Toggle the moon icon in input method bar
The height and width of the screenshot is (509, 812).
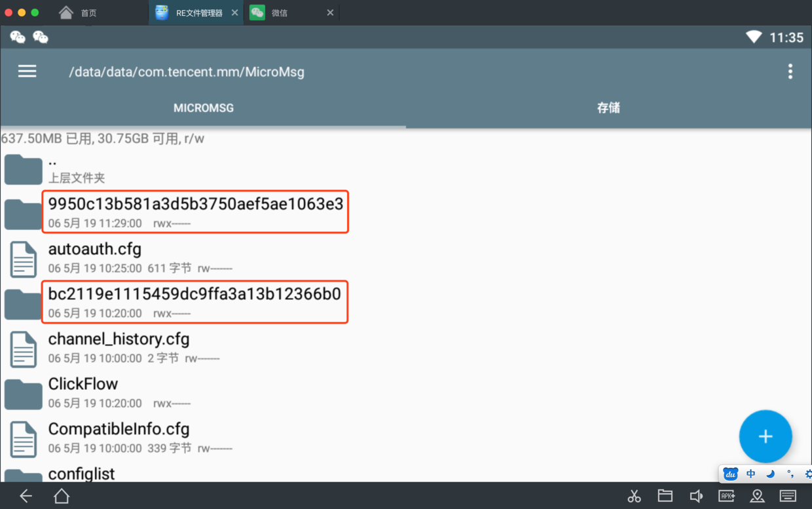coord(770,474)
